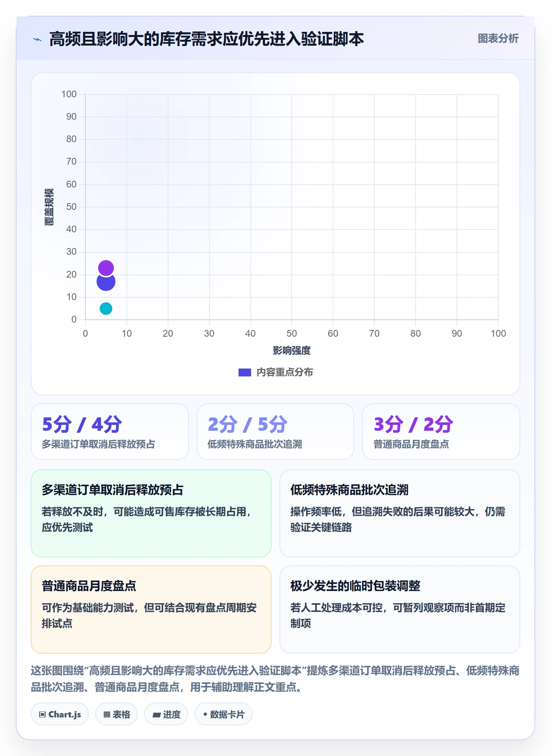Click the indigo blue bubble data point
The height and width of the screenshot is (756, 551).
(106, 282)
